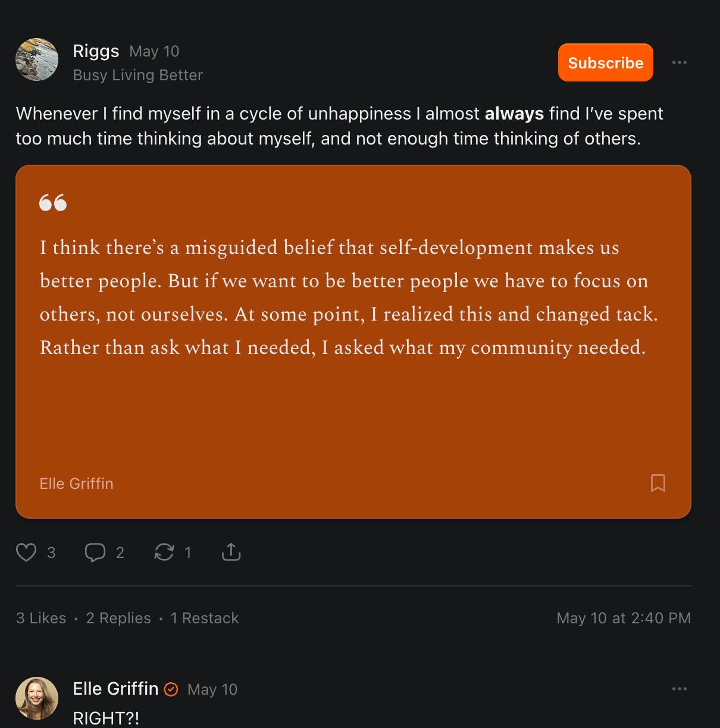This screenshot has height=728, width=720.
Task: Open Riggs' profile avatar
Action: 37,60
